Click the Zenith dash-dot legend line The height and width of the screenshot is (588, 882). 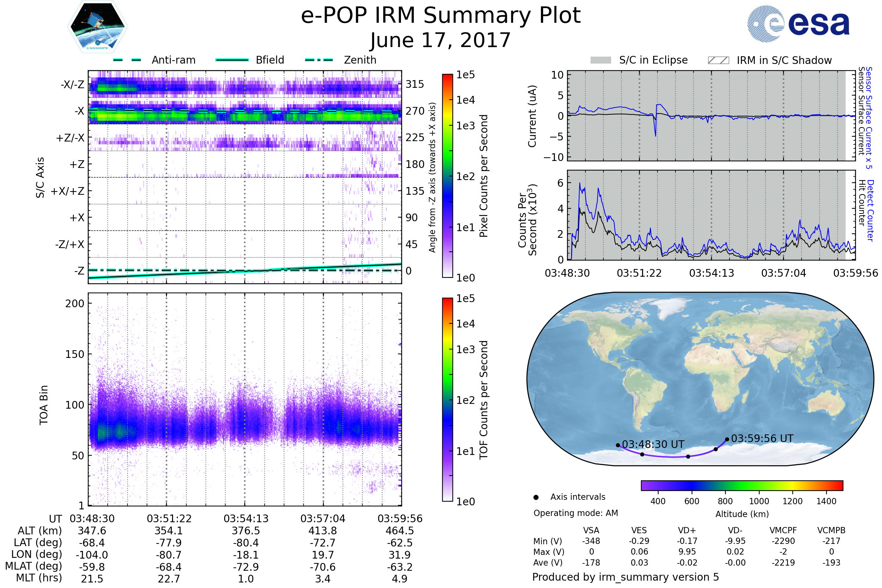(319, 60)
